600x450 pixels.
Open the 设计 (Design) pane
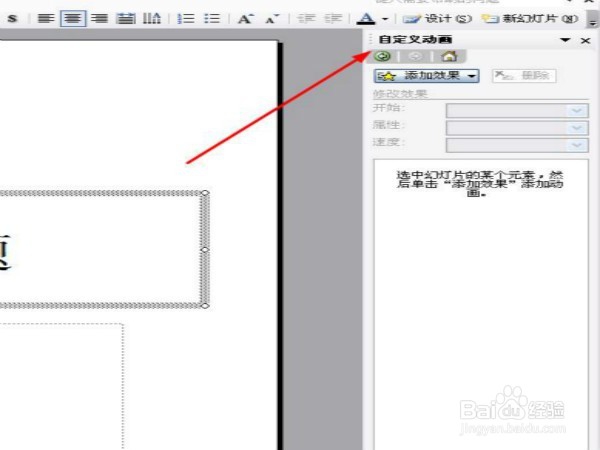(437, 18)
